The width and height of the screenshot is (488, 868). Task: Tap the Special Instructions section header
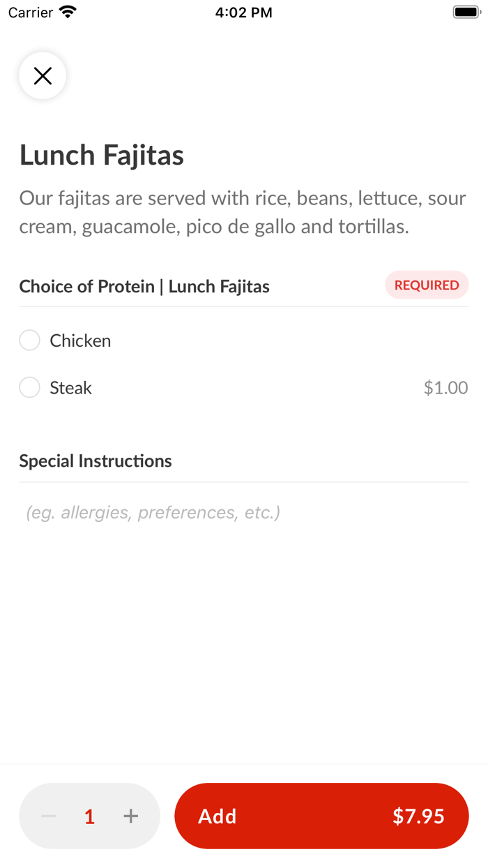click(96, 461)
